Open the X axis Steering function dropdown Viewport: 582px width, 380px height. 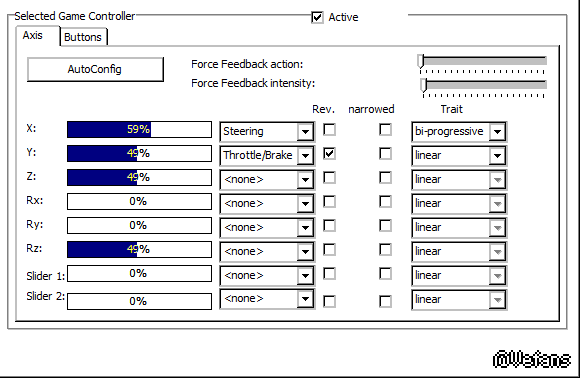pos(267,131)
